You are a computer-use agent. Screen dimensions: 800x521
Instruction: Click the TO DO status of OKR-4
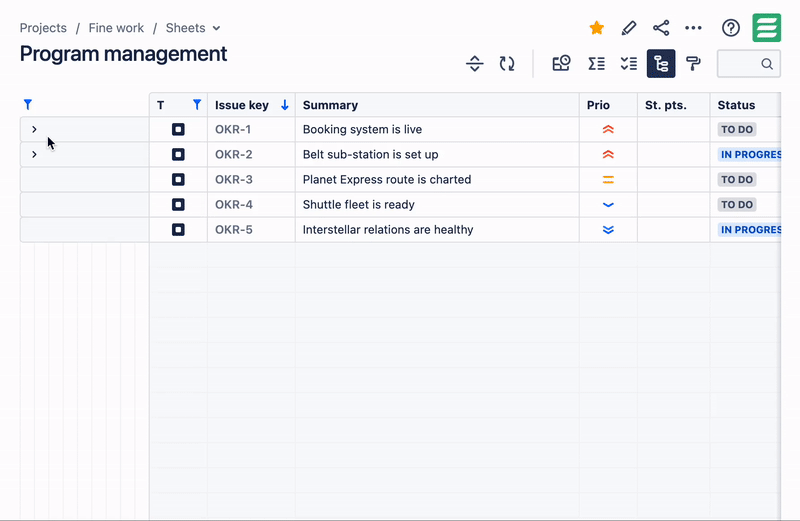(x=737, y=204)
